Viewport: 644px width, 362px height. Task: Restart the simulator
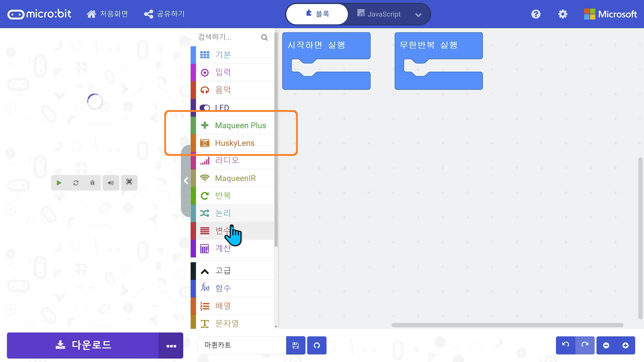[76, 183]
